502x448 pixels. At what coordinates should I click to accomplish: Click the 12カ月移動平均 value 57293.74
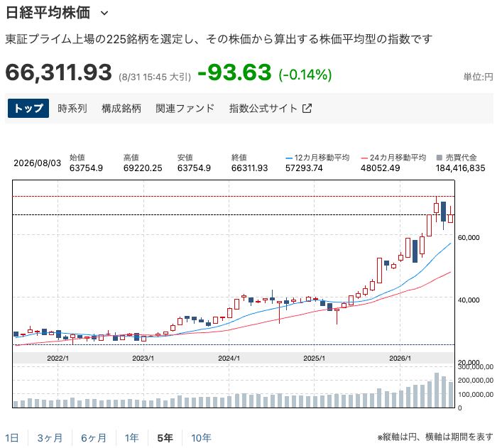tap(304, 168)
